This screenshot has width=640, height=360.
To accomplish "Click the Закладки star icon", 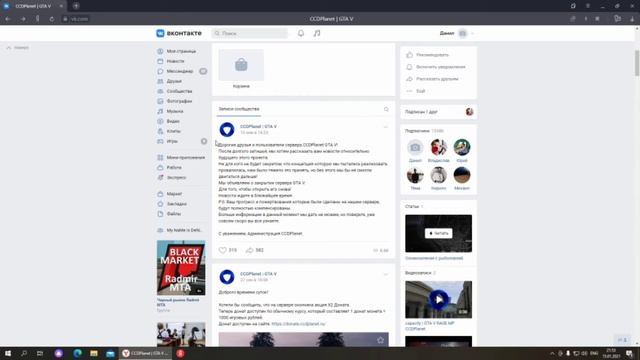I will point(160,204).
